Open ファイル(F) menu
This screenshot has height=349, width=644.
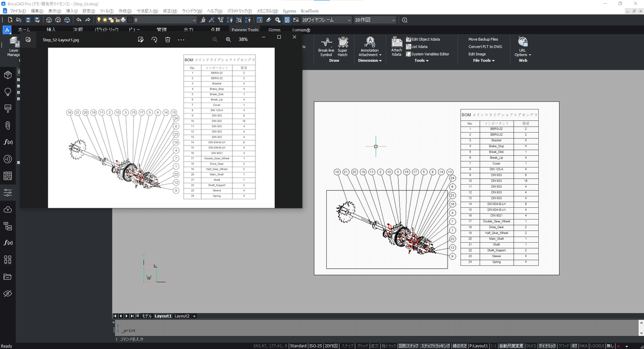[18, 11]
